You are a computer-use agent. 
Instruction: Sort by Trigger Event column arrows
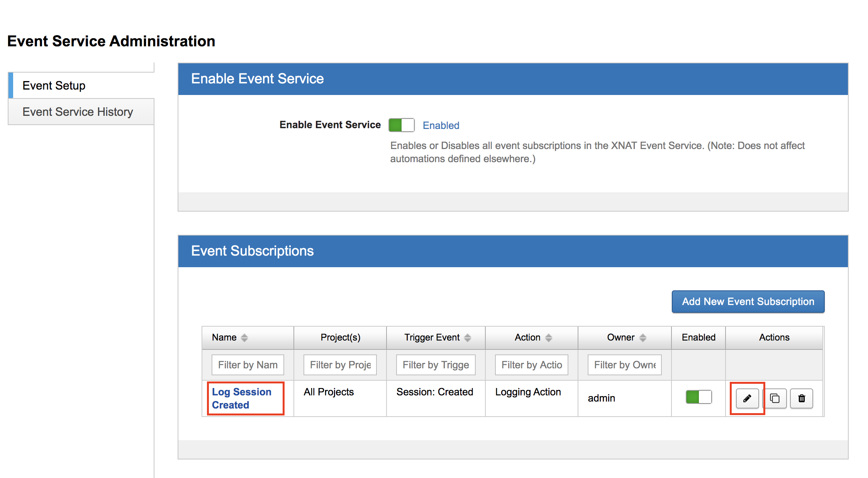tap(468, 338)
